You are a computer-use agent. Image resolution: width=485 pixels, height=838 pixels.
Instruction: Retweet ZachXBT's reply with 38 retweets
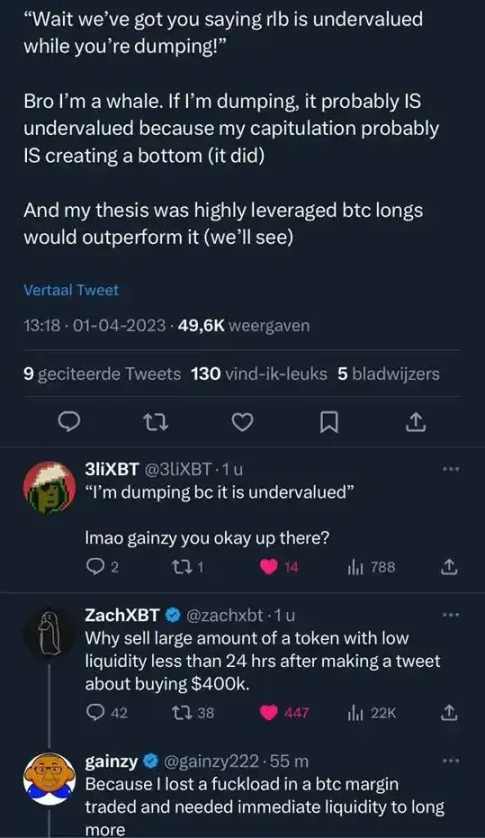(x=178, y=713)
